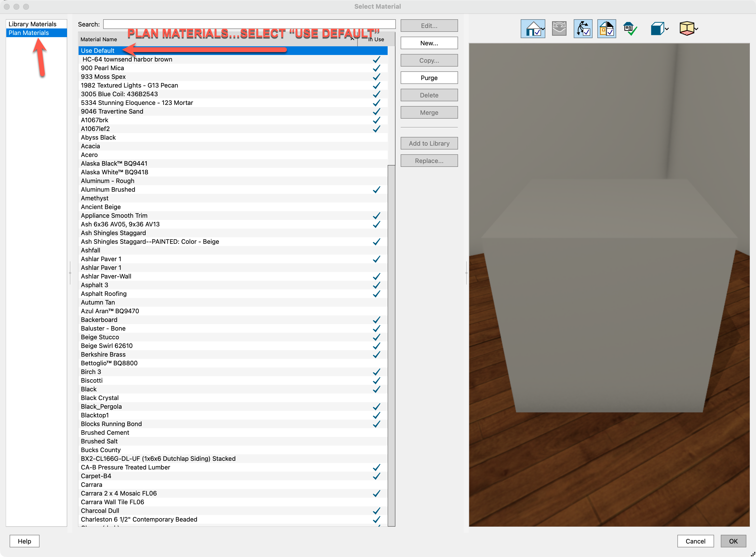The width and height of the screenshot is (756, 557).
Task: Expand the dropdown arrow next to blue cube
Action: (x=667, y=29)
